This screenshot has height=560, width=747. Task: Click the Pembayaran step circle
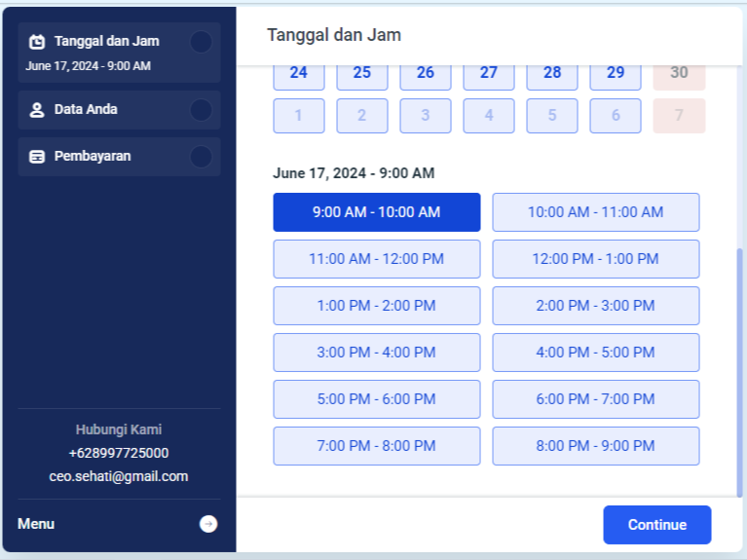tap(201, 157)
